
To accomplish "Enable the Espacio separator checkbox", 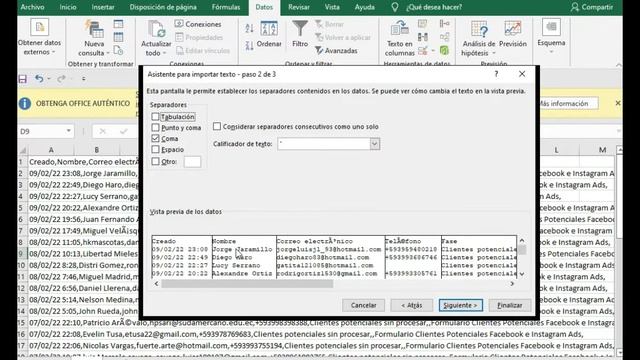I will point(155,149).
